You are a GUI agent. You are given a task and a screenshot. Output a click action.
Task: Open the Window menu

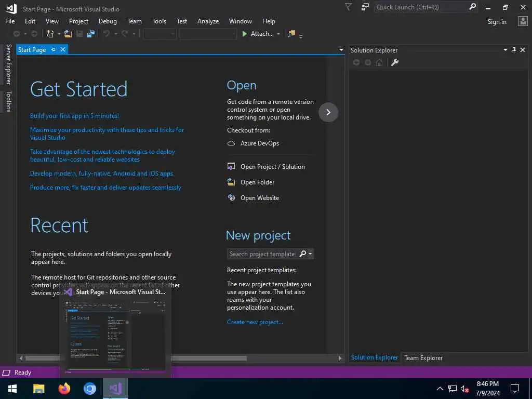(240, 21)
